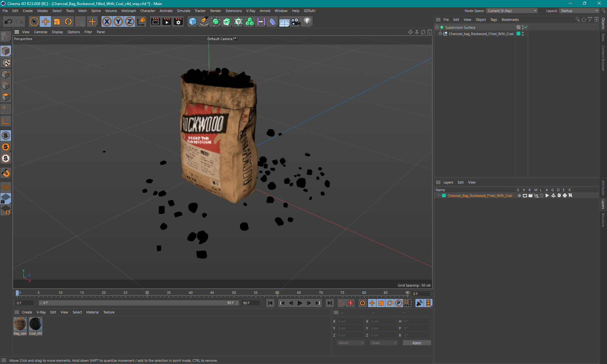Image resolution: width=607 pixels, height=364 pixels.
Task: Click the teal layer color swatch of Charcoal_bag object
Action: (518, 33)
